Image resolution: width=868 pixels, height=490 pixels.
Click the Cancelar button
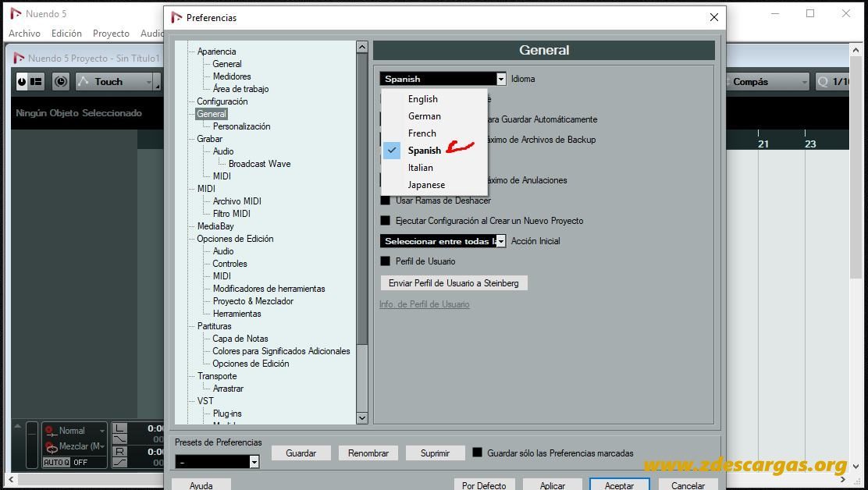tap(688, 485)
